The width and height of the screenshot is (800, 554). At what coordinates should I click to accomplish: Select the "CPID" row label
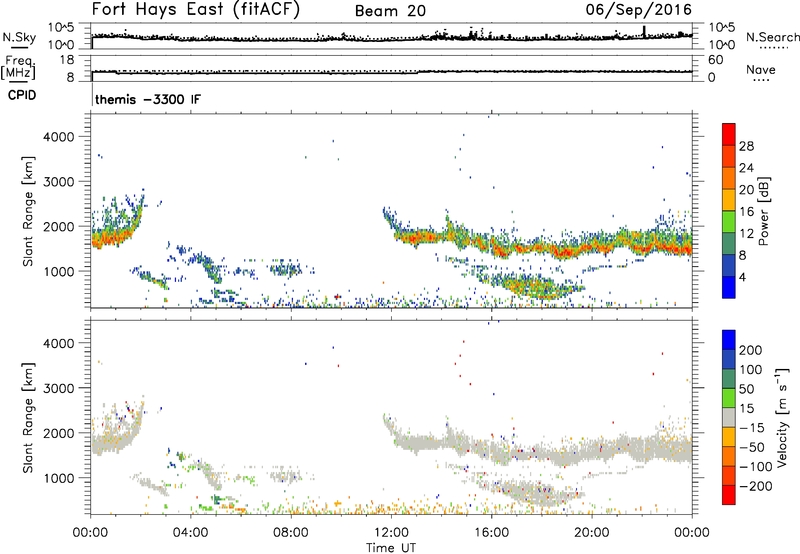pyautogui.click(x=22, y=95)
